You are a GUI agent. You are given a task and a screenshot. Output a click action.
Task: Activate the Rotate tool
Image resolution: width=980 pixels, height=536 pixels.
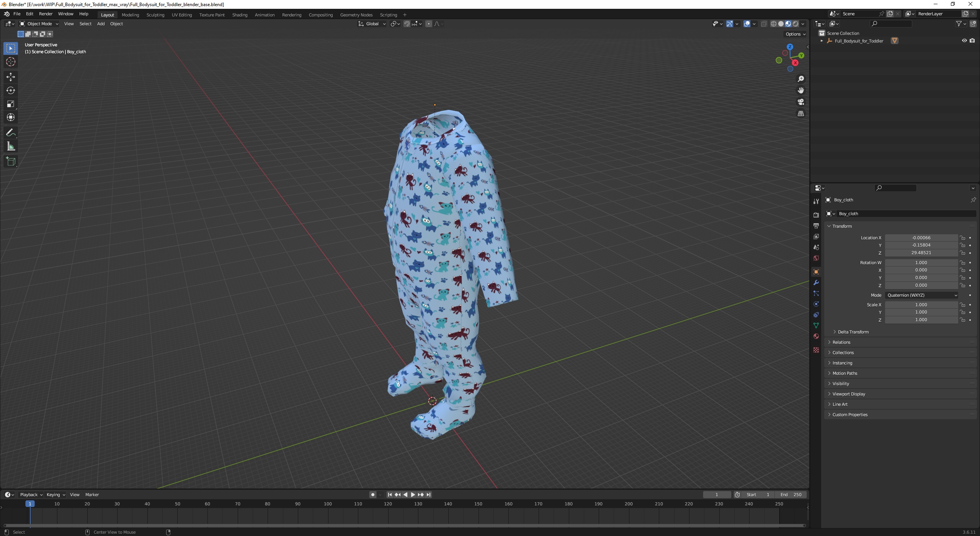click(10, 90)
